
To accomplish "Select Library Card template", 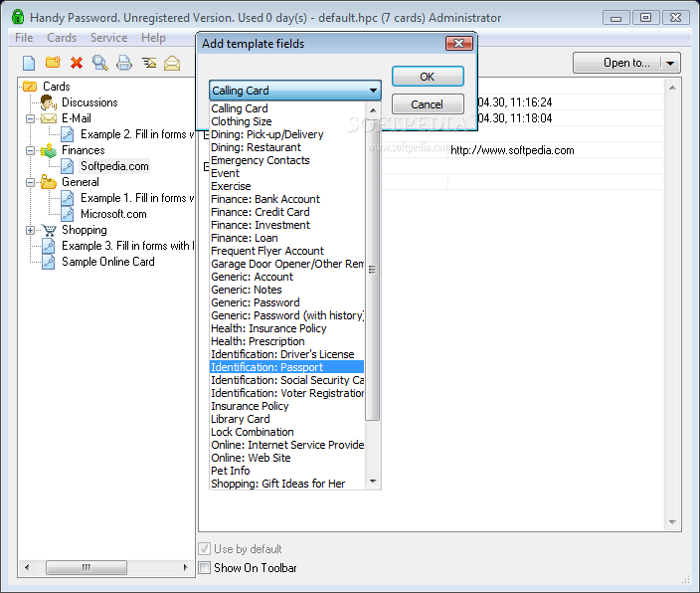I will point(286,419).
